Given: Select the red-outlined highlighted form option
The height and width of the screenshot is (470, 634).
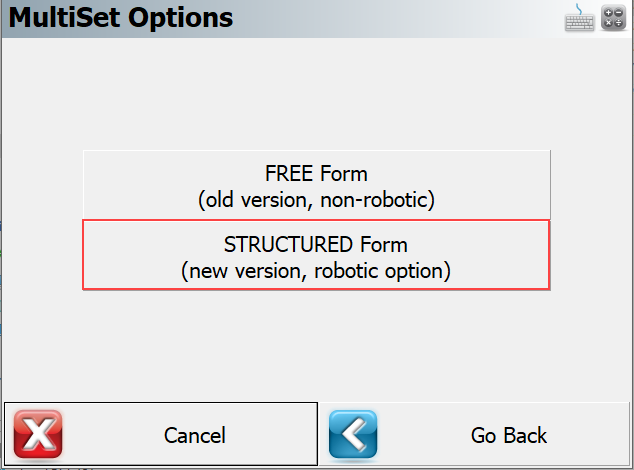Looking at the screenshot, I should pyautogui.click(x=316, y=255).
